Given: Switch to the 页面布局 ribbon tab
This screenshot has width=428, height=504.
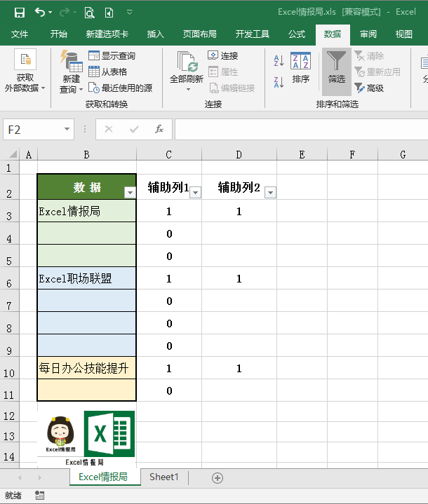Looking at the screenshot, I should pyautogui.click(x=199, y=34).
